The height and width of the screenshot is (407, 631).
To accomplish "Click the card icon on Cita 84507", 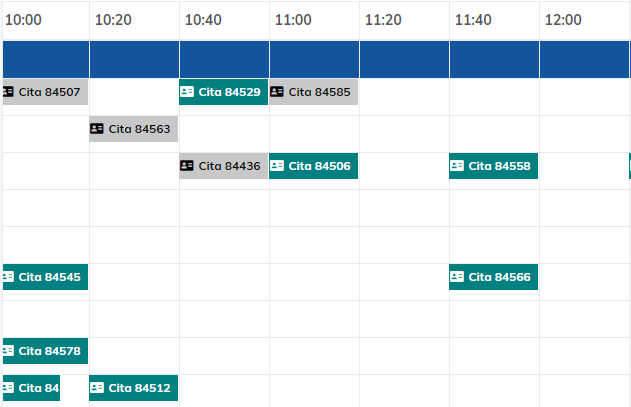I will (9, 92).
